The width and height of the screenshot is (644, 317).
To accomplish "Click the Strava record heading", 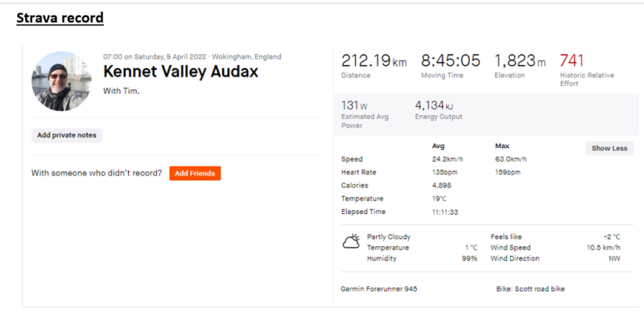I will 60,18.
